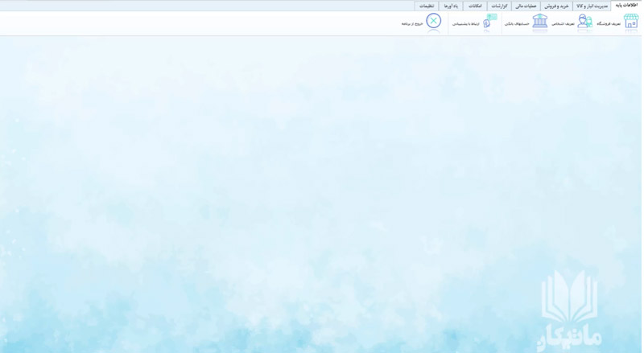
Task: Switch to the مدیریت انبار و کالا tab
Action: (x=592, y=6)
